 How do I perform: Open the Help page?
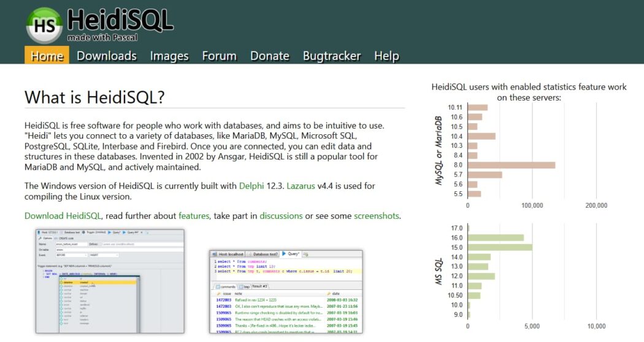tap(386, 55)
